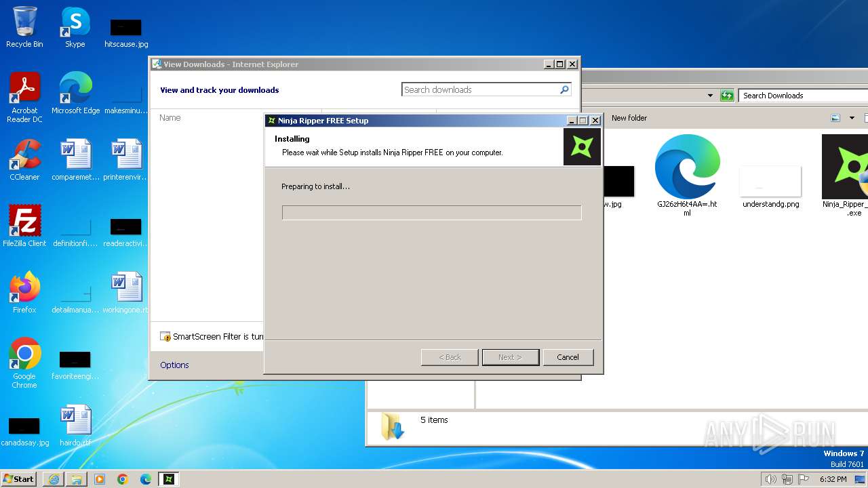Viewport: 868px width, 488px height.
Task: Switch to Chrome in the taskbar
Action: click(123, 479)
